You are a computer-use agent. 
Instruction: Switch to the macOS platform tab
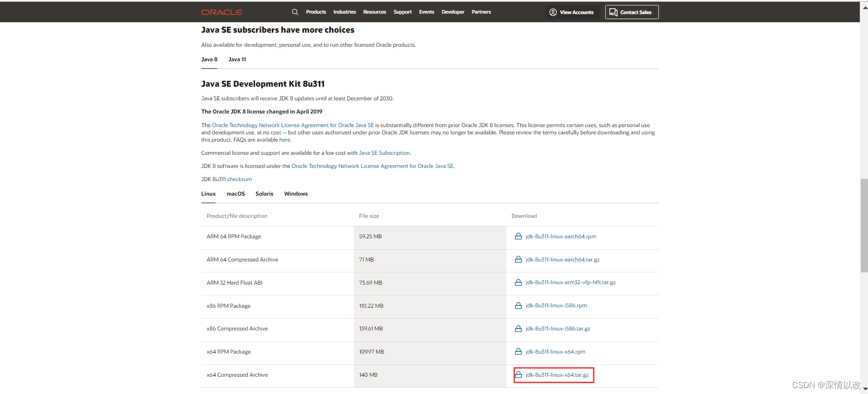pyautogui.click(x=235, y=194)
